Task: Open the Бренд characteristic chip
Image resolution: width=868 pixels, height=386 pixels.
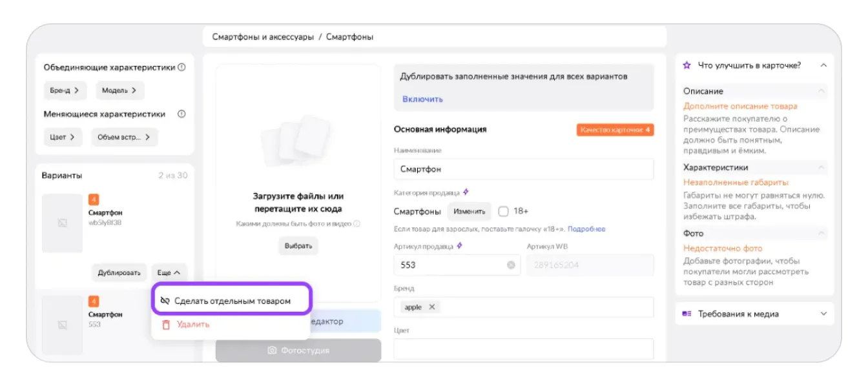Action: [65, 90]
